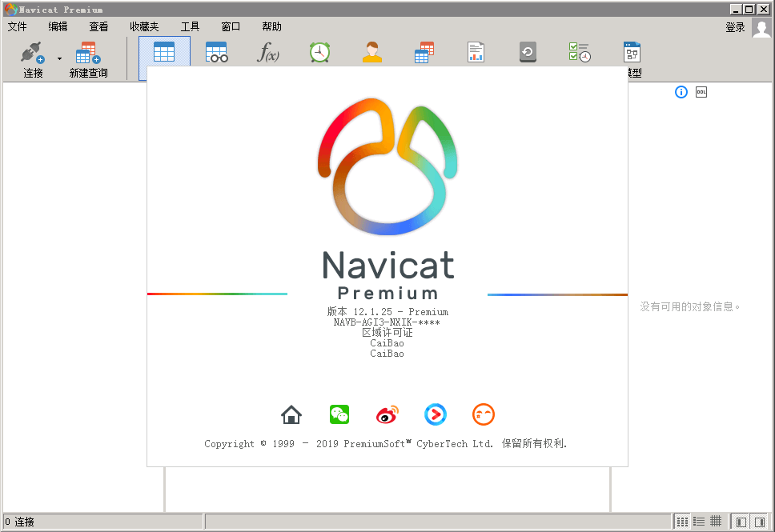Open the Event clock icon
Image resolution: width=775 pixels, height=532 pixels.
(319, 52)
